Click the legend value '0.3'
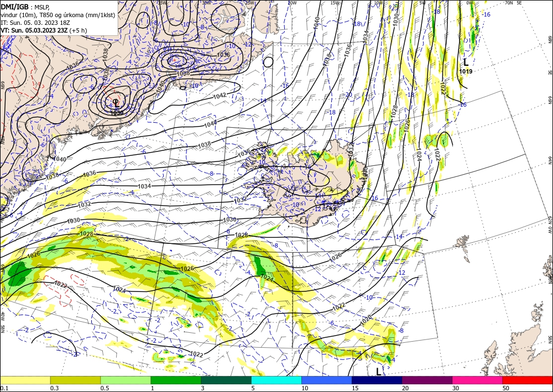The width and height of the screenshot is (553, 392). [54, 388]
